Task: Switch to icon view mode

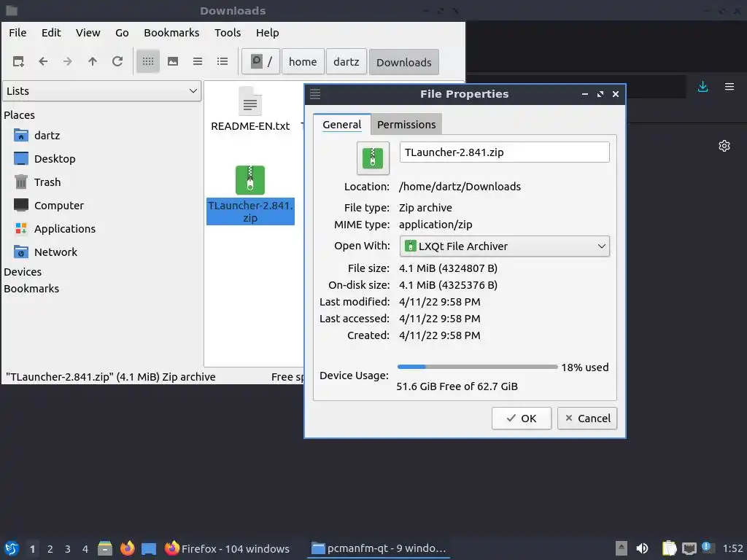Action: 147,61
